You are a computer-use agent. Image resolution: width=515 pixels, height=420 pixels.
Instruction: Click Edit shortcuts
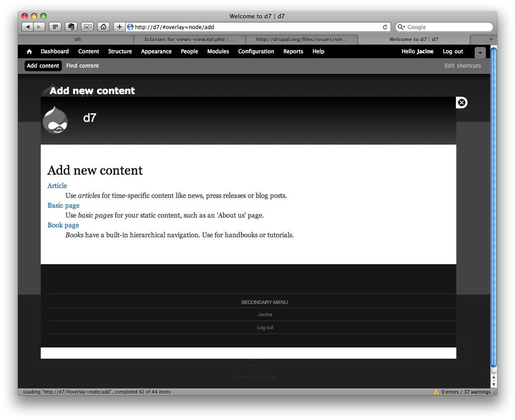463,65
